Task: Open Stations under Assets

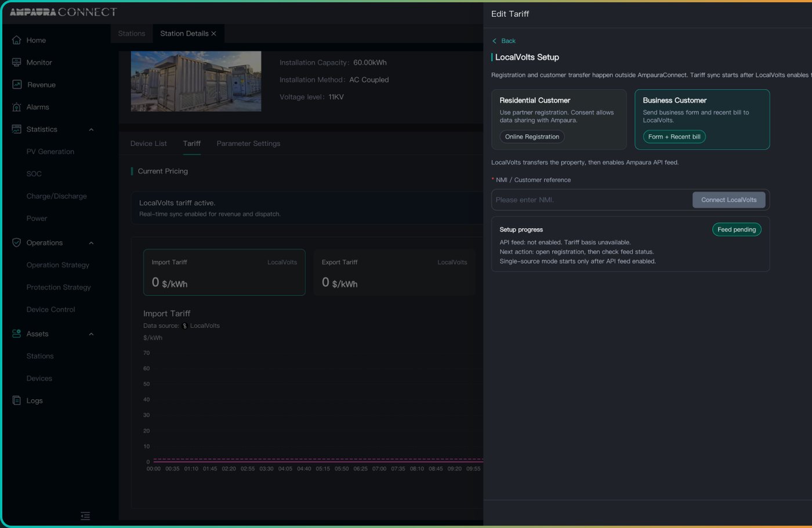Action: click(x=39, y=356)
